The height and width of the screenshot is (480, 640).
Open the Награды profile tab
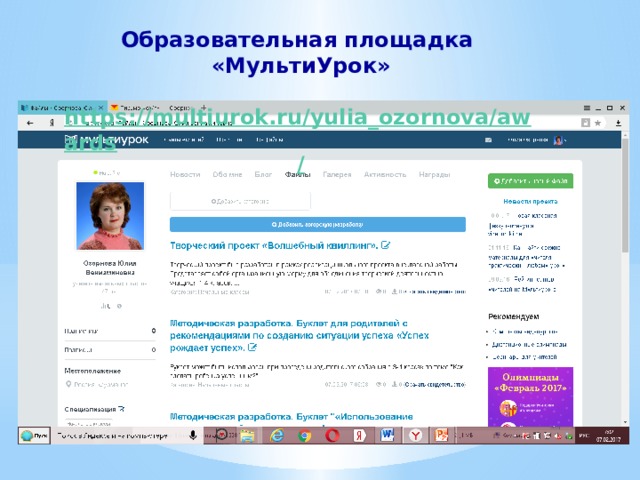[434, 175]
